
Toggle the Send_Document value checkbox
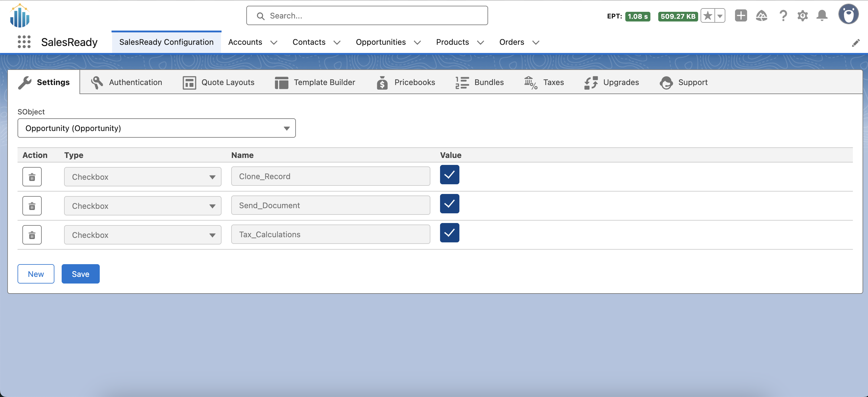coord(449,203)
